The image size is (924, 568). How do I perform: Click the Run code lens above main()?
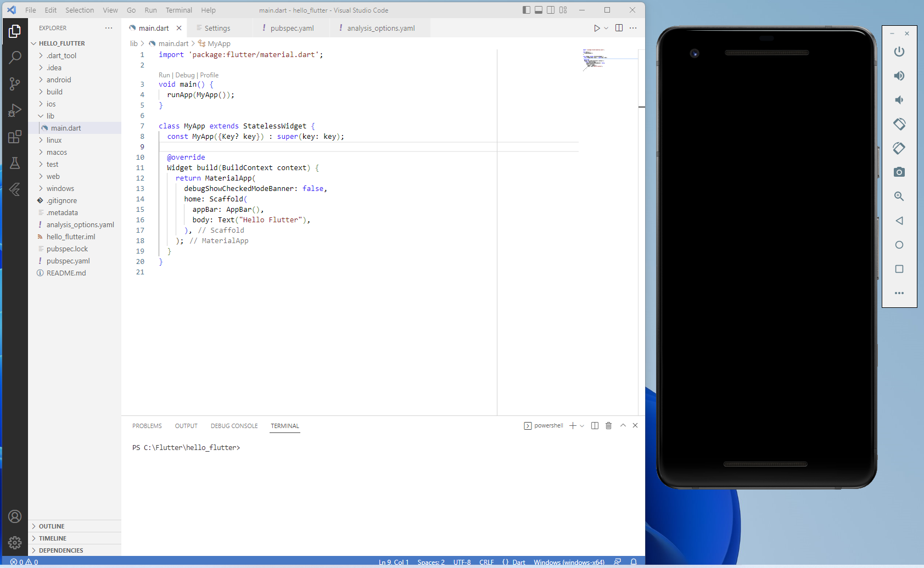tap(164, 75)
